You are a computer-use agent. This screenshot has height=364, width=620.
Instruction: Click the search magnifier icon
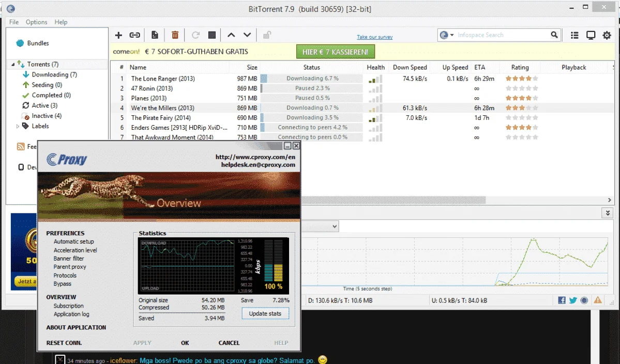tap(554, 35)
